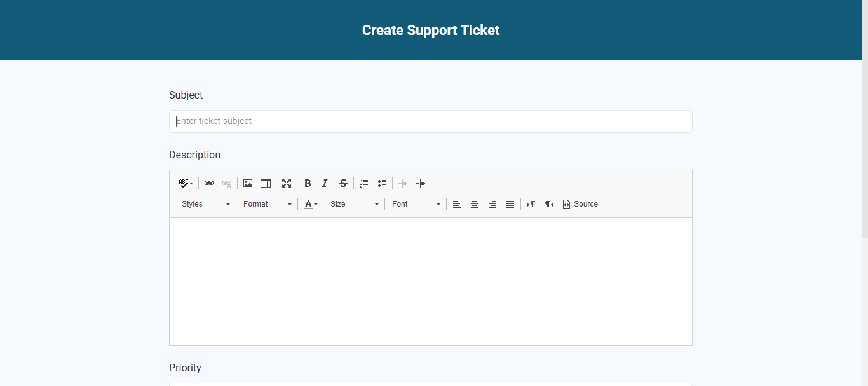Toggle strikethrough formatting

[x=343, y=183]
